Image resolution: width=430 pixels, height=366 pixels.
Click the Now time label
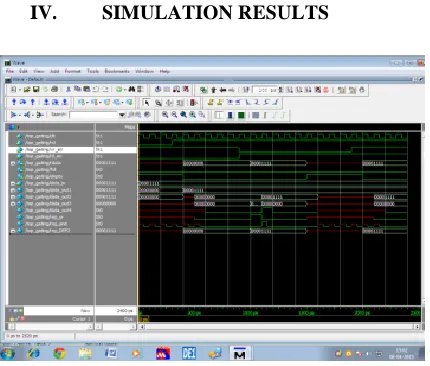(85, 311)
